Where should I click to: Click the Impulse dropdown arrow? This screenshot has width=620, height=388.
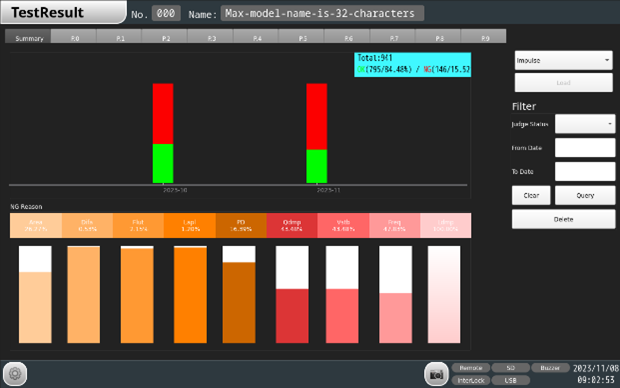[x=607, y=61]
